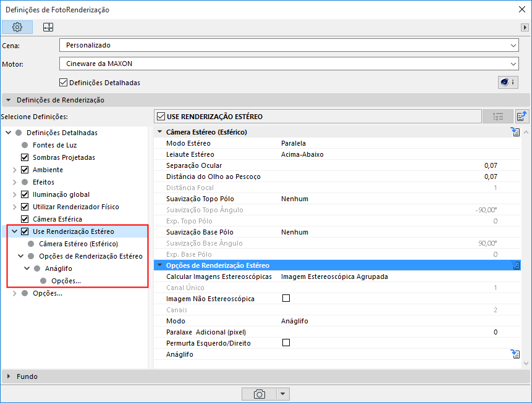Collapse Câmera Estéreo (Esférico) section
The height and width of the screenshot is (403, 532).
(160, 132)
